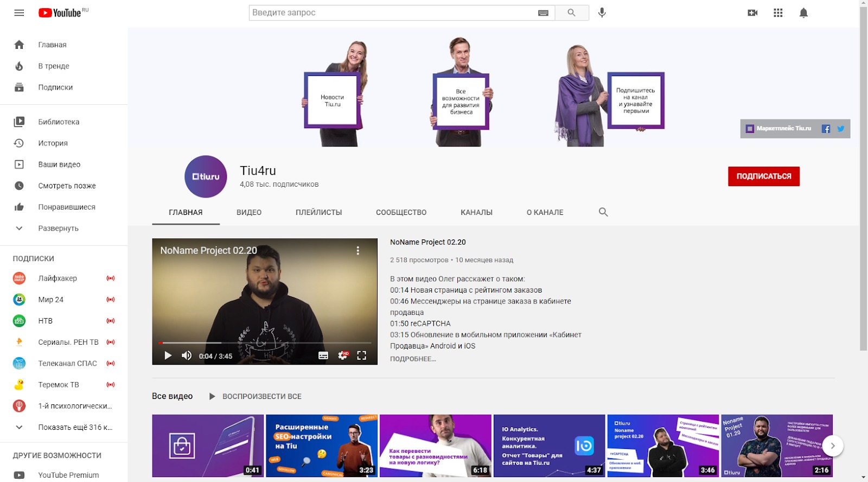Toggle fullscreen on the featured video
The height and width of the screenshot is (482, 868).
(362, 356)
